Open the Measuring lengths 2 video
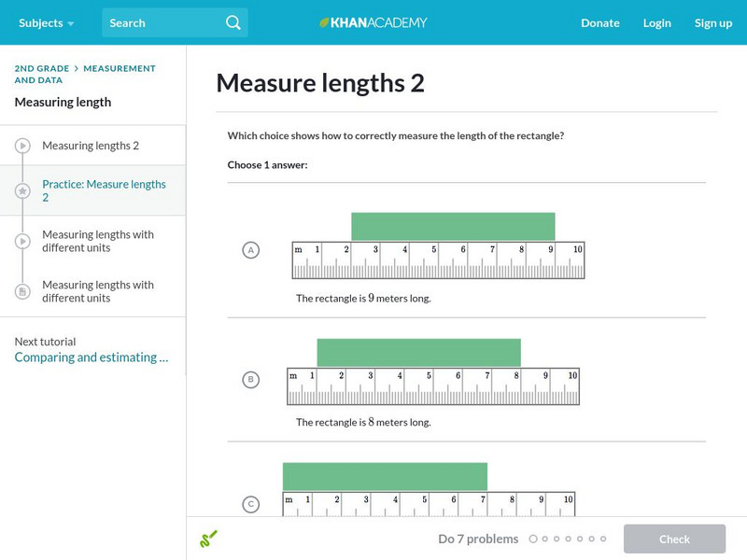The width and height of the screenshot is (747, 560). (x=91, y=146)
